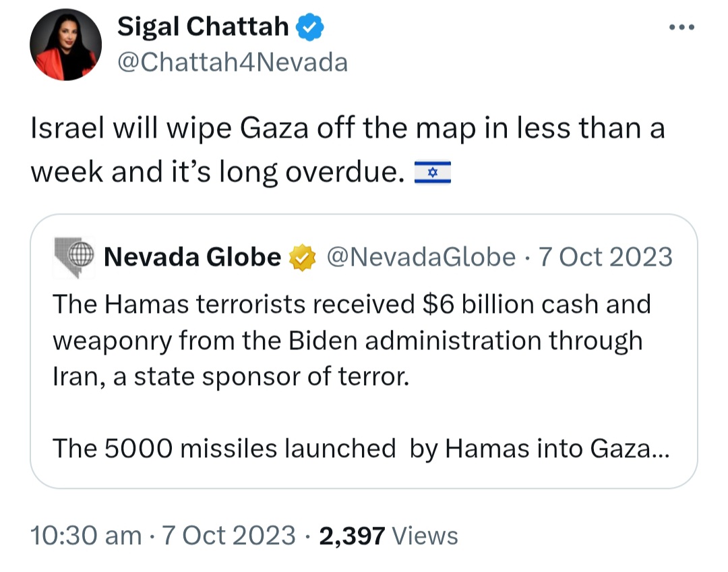Open the Nevada Globe account name

tap(193, 257)
